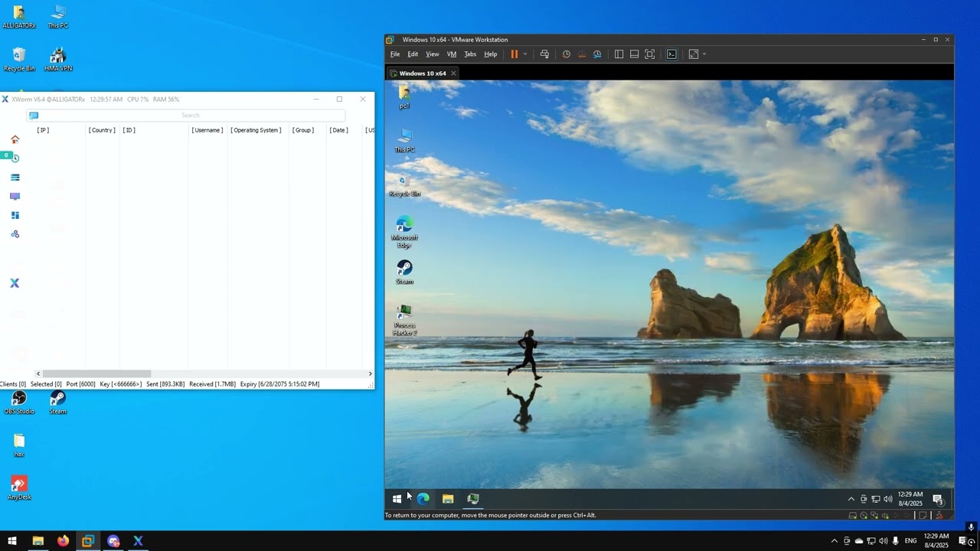The height and width of the screenshot is (551, 980).
Task: Click the horizontal scrollbar in client list
Action: (x=96, y=373)
